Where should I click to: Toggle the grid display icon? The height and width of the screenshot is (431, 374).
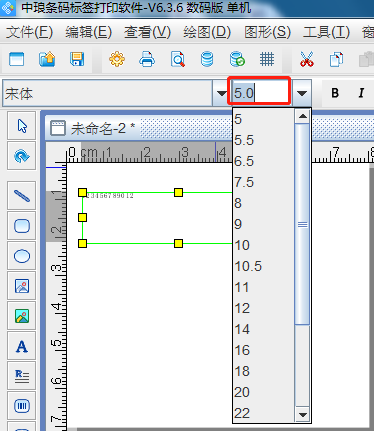(267, 60)
